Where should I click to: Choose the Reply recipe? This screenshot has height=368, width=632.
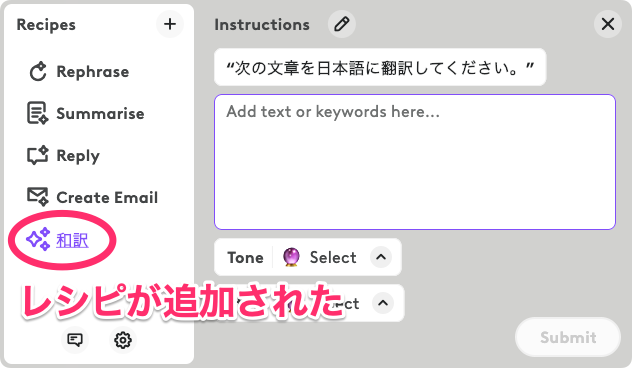click(64, 156)
